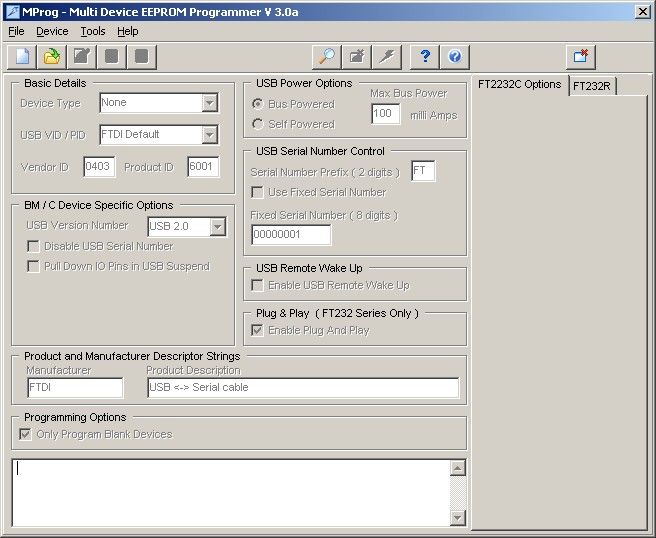Open the Device Type dropdown
The image size is (656, 538).
(x=210, y=103)
